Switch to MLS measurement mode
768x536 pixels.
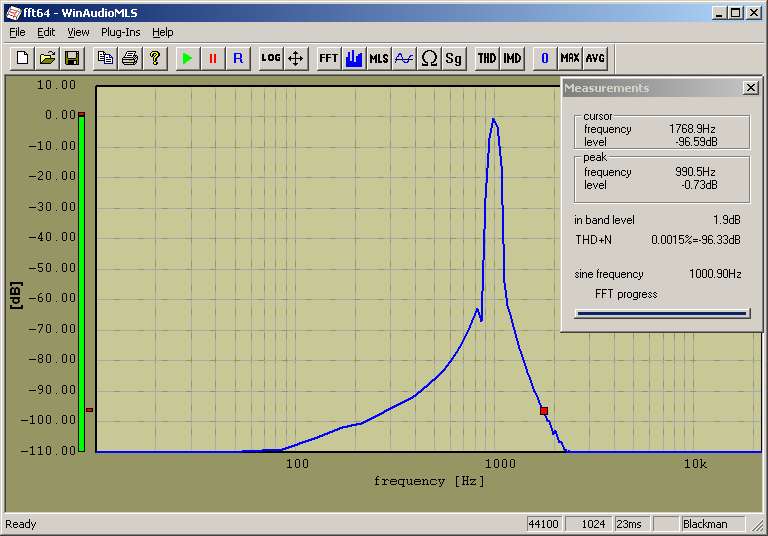pyautogui.click(x=379, y=58)
